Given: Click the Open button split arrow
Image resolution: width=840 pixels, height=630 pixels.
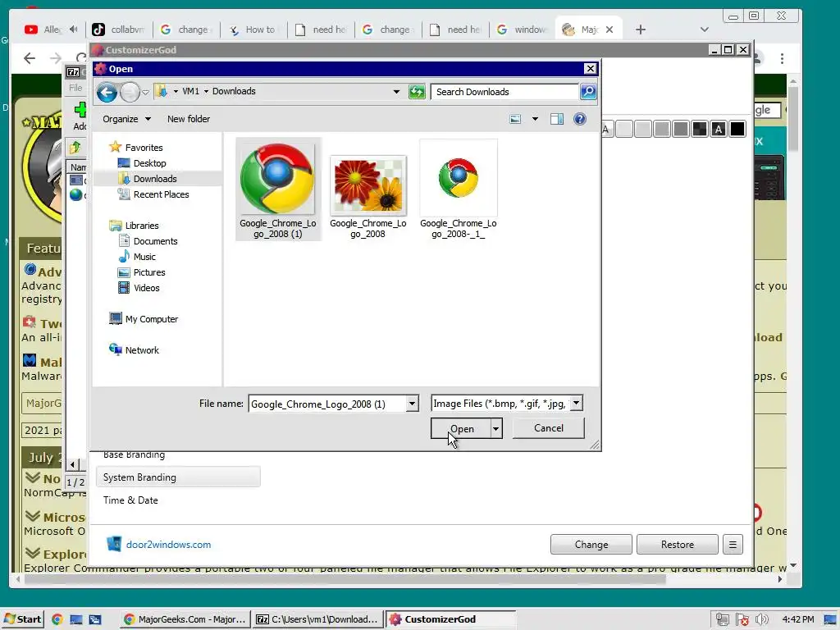Looking at the screenshot, I should point(496,428).
